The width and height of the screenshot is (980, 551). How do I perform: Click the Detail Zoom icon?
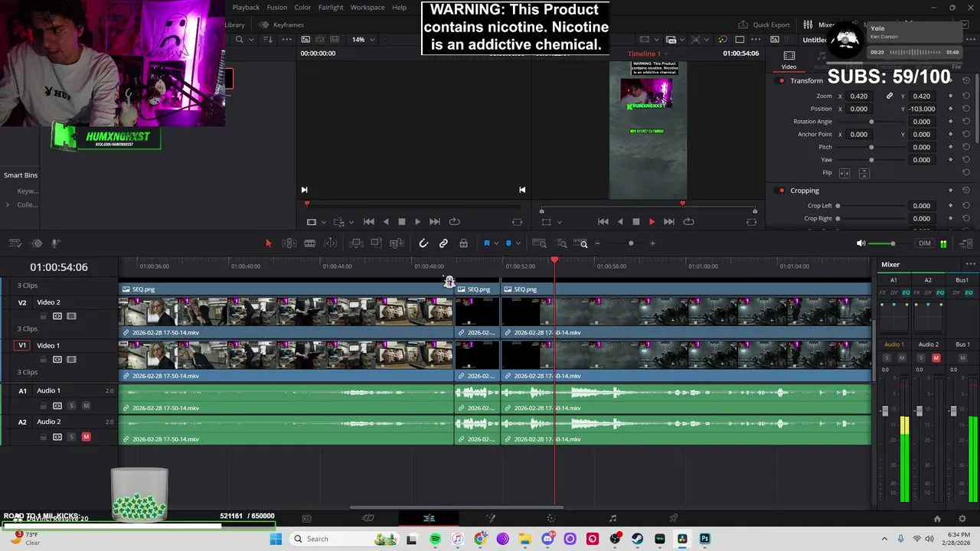(562, 243)
